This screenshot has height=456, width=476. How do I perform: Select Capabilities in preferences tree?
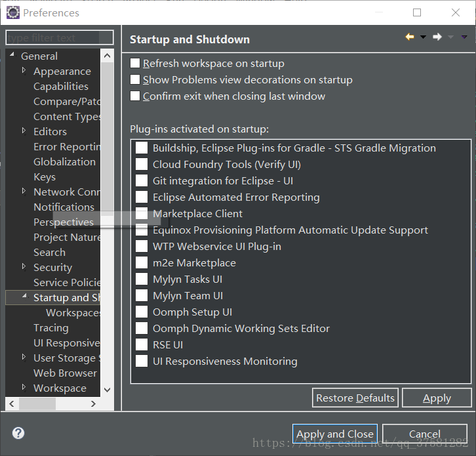(61, 87)
